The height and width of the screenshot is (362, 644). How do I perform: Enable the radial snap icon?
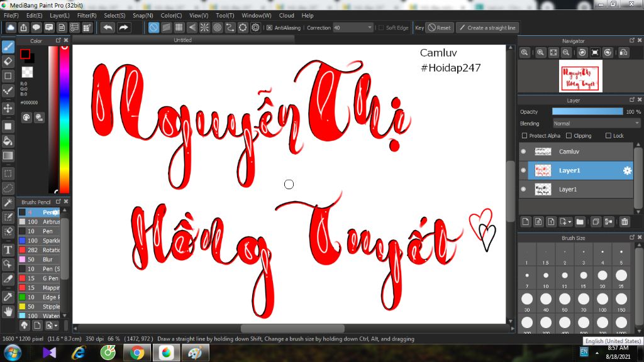tap(204, 28)
